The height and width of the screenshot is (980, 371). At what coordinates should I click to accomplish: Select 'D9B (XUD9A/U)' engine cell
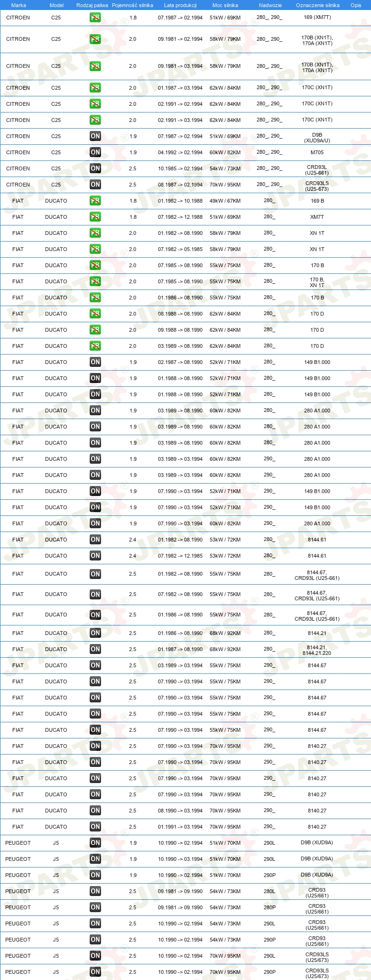317,138
